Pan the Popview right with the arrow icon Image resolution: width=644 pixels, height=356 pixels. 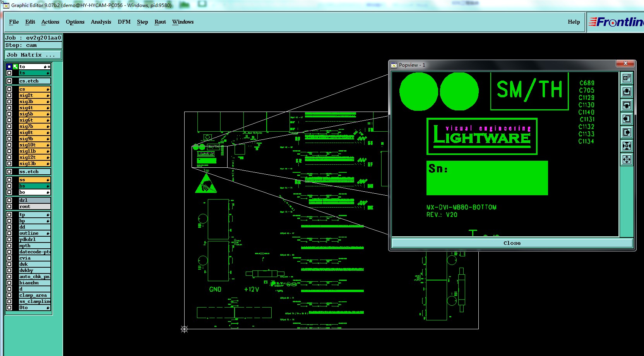click(627, 132)
